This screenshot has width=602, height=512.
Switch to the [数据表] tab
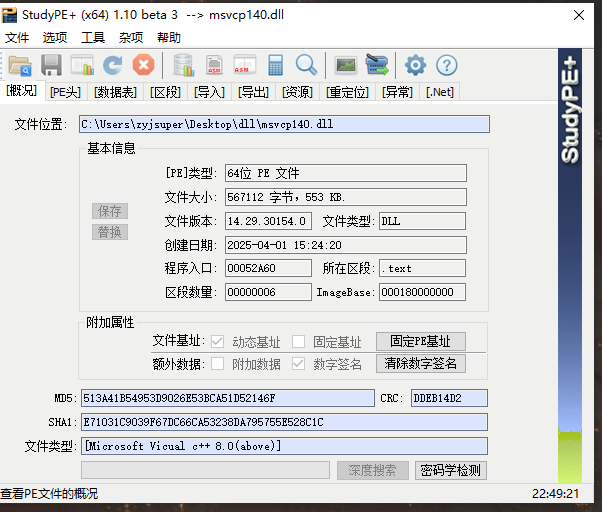pyautogui.click(x=116, y=92)
